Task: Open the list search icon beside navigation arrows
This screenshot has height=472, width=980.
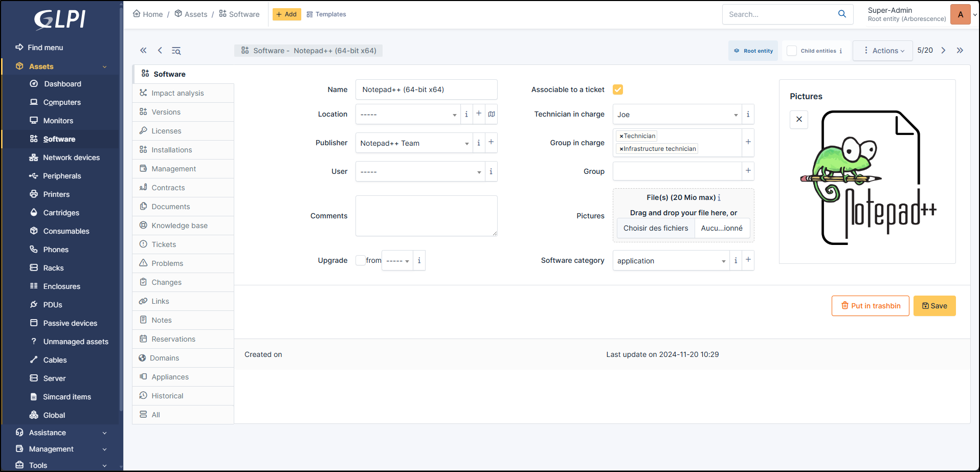Action: pyautogui.click(x=176, y=51)
